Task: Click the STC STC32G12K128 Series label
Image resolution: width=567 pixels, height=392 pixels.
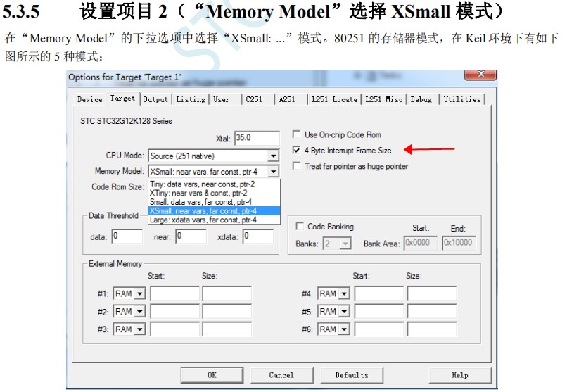Action: (x=126, y=121)
